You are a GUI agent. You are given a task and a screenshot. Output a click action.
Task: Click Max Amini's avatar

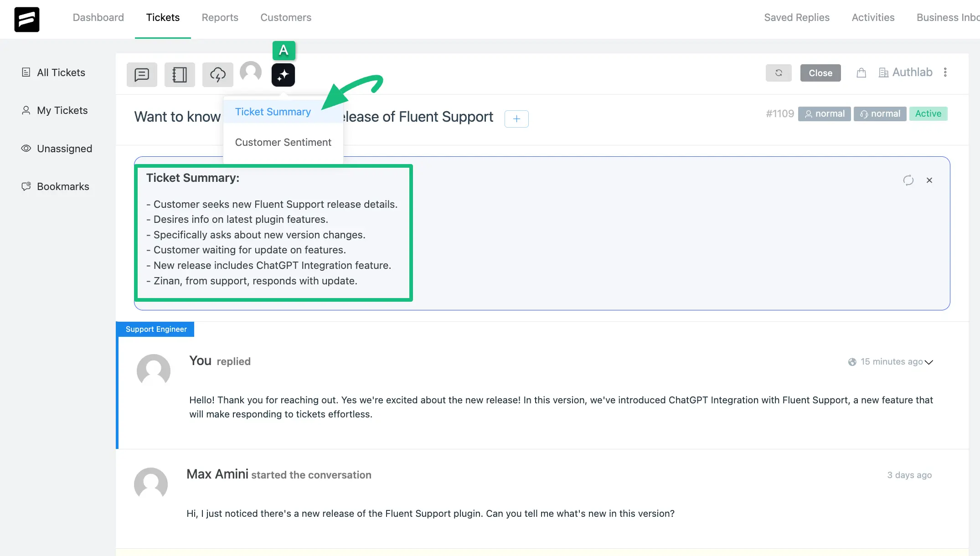(x=151, y=483)
